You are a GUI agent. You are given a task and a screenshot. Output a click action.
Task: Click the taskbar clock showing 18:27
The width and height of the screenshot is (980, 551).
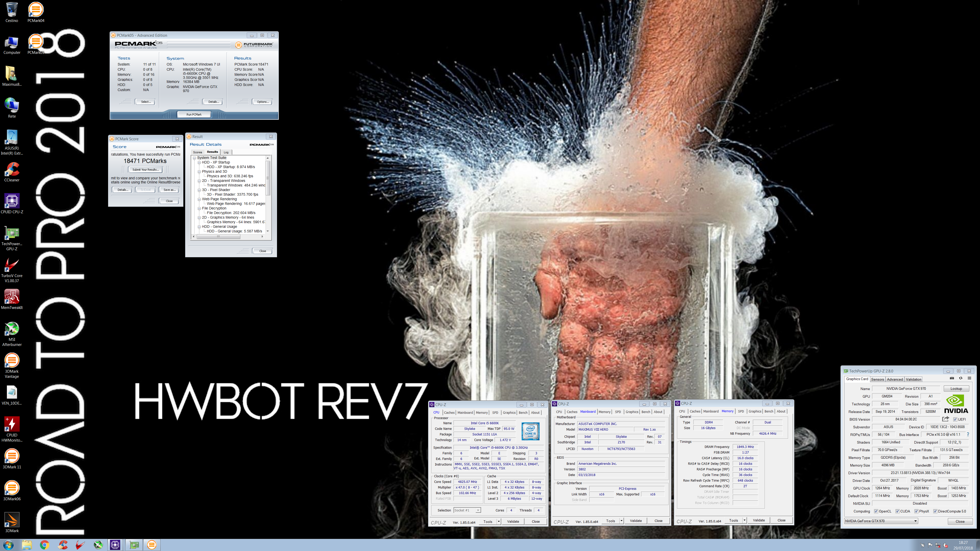pyautogui.click(x=963, y=545)
